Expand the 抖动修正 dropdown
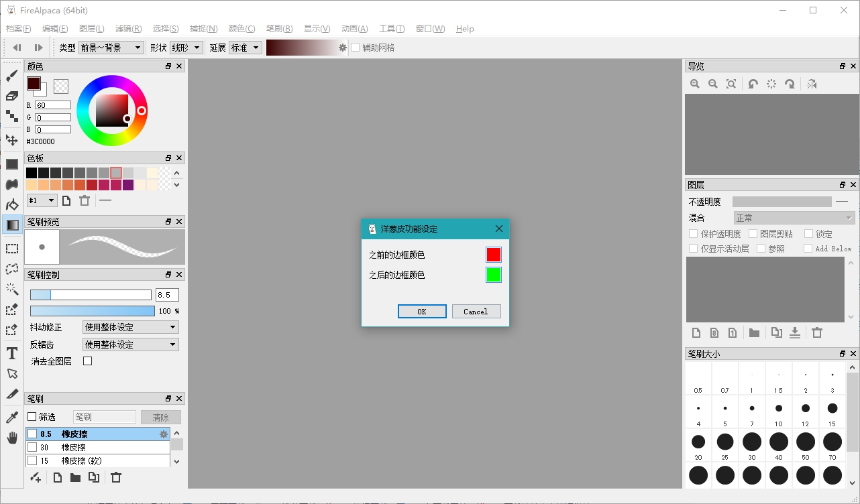The image size is (860, 504). point(131,327)
